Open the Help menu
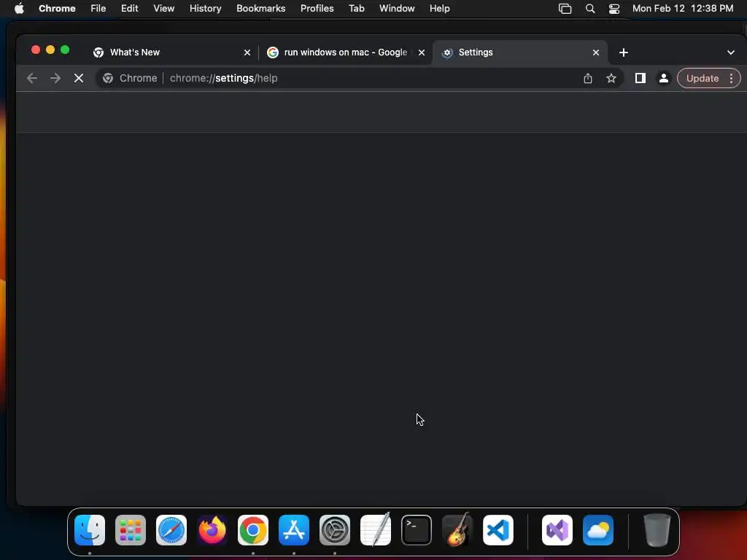Screen dimensions: 747x560 pyautogui.click(x=439, y=9)
